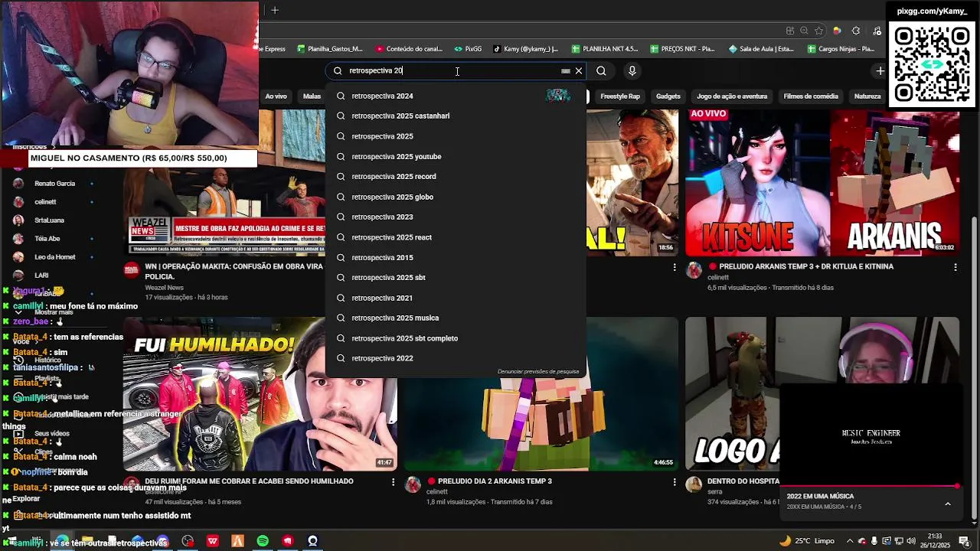Open more options for Deu Ruim video
980x551 pixels.
coord(393,482)
